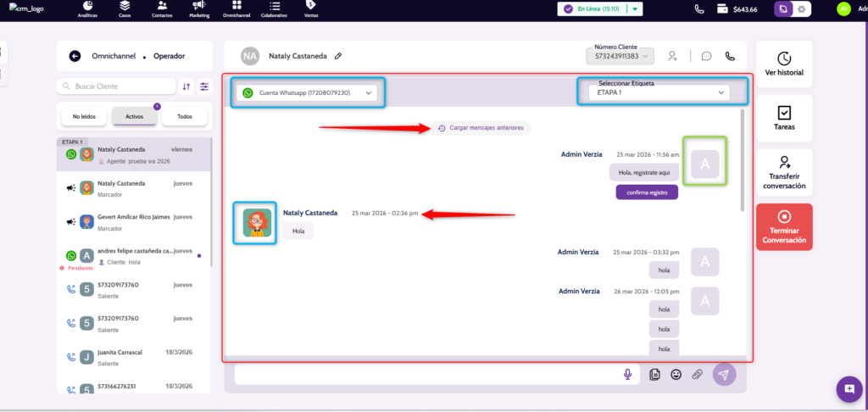Click the Terminar Conversación button
The image size is (868, 412).
pos(784,226)
